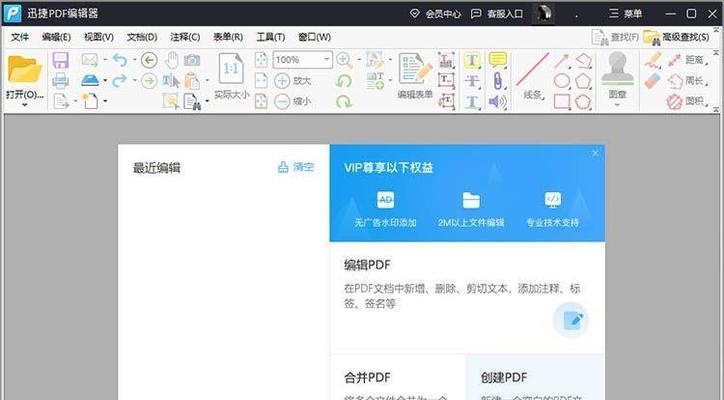
Task: Attach a file with the paperclip icon
Action: click(x=497, y=81)
